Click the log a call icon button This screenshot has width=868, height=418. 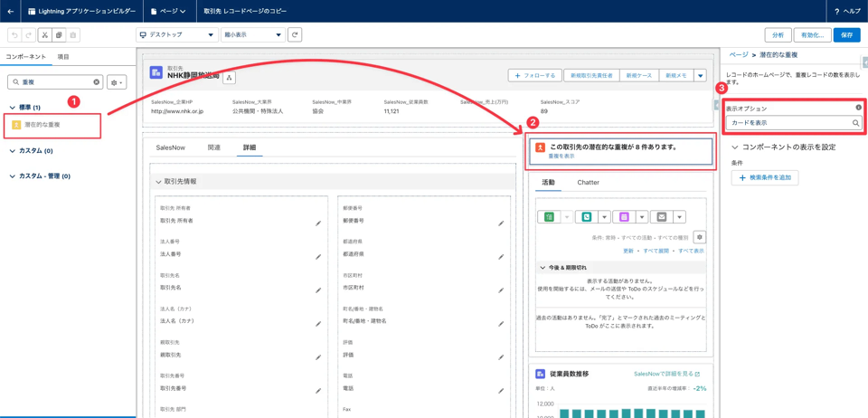(586, 217)
